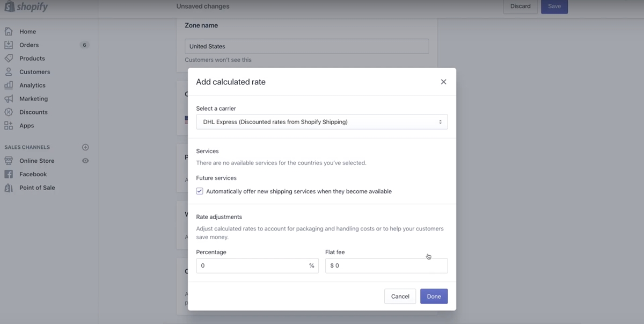Close the Add calculated rate dialog
This screenshot has width=644, height=324.
pyautogui.click(x=443, y=82)
